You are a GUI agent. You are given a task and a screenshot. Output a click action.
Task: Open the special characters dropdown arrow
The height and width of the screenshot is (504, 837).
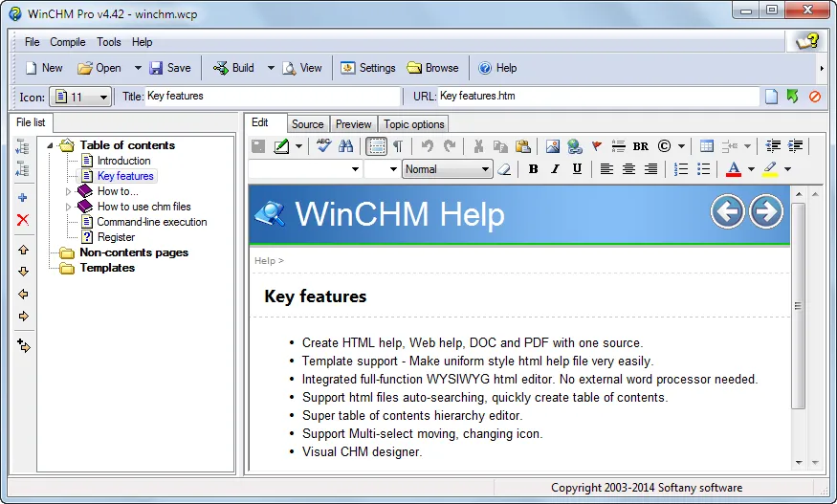click(x=681, y=146)
